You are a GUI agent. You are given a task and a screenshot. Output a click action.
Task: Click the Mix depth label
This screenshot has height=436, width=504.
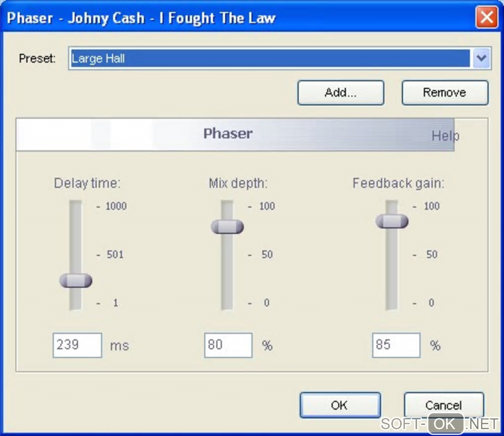coord(238,183)
